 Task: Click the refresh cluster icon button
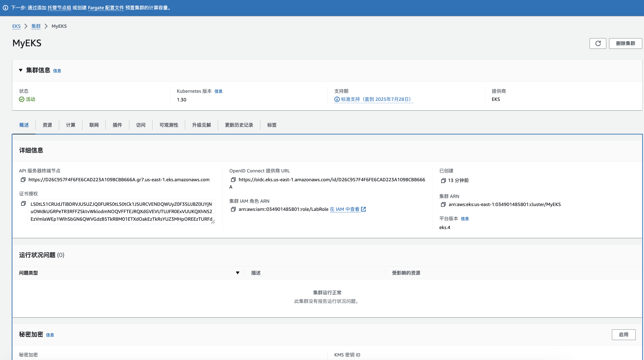pyautogui.click(x=598, y=43)
